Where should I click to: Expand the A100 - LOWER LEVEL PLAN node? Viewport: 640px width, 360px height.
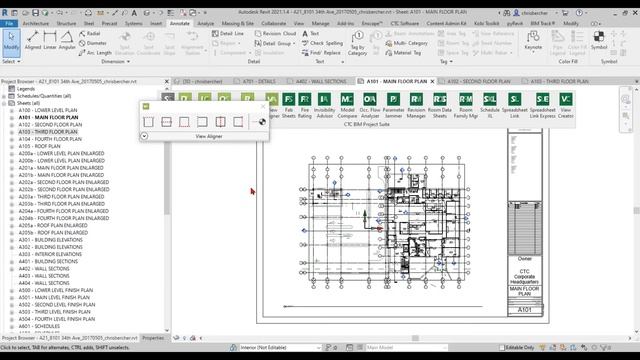[x=12, y=110]
